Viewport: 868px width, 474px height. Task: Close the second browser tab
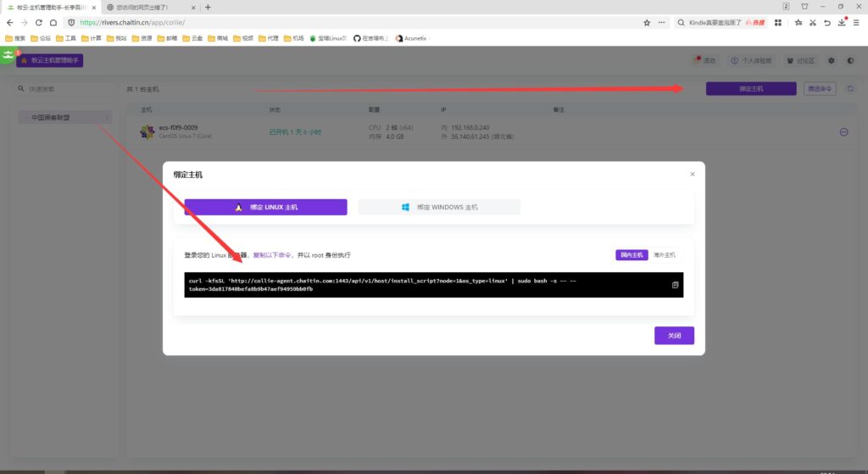[193, 7]
